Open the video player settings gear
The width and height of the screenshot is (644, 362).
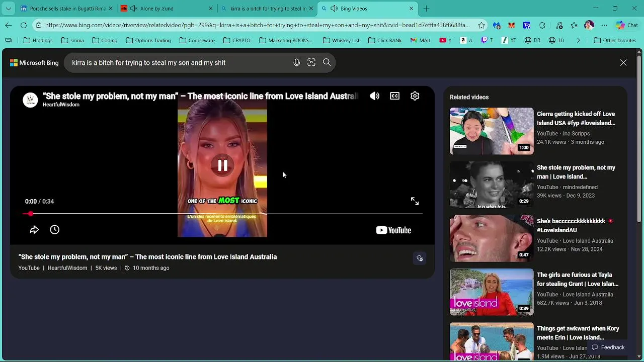(415, 96)
